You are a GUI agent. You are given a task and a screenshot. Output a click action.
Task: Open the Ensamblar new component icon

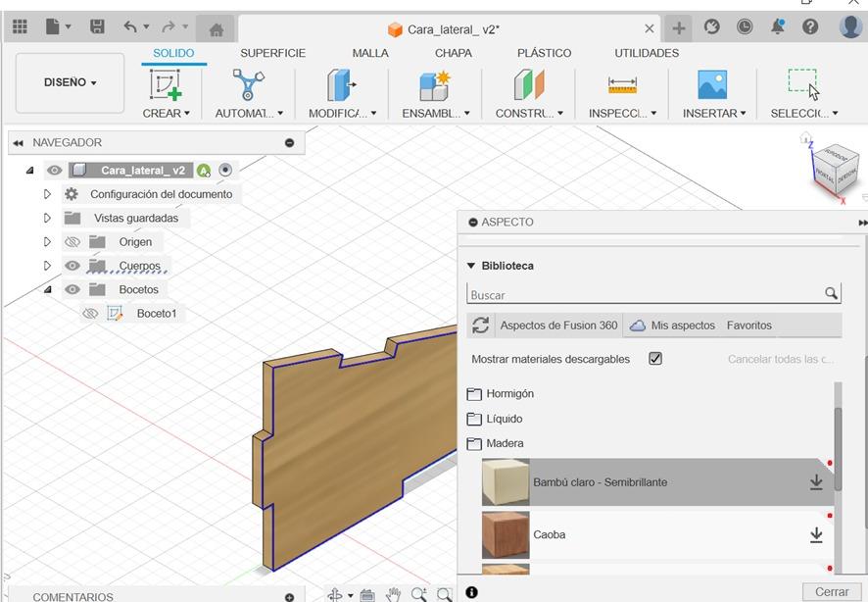(x=433, y=85)
